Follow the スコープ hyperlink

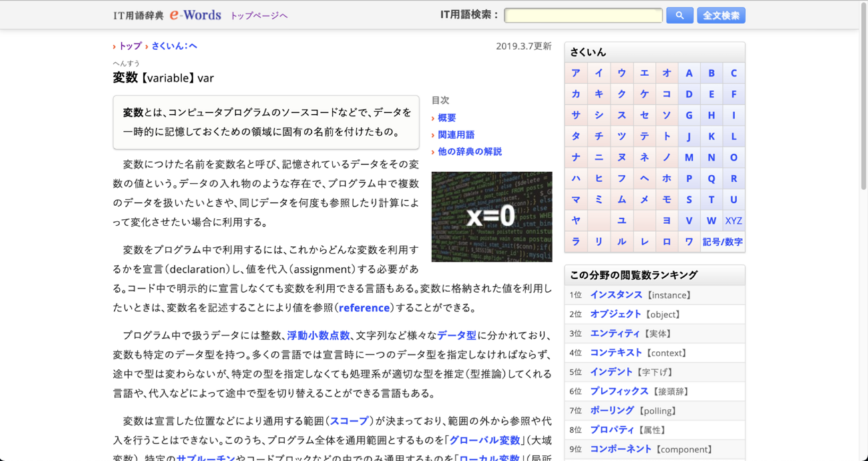click(349, 420)
